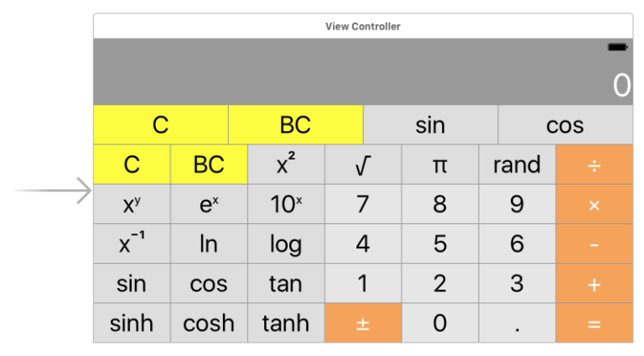
Task: Tap the orange minus operator key
Action: click(595, 243)
